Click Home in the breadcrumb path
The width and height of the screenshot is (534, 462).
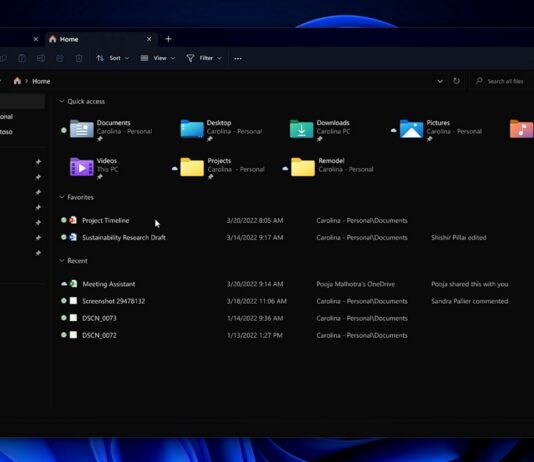41,81
